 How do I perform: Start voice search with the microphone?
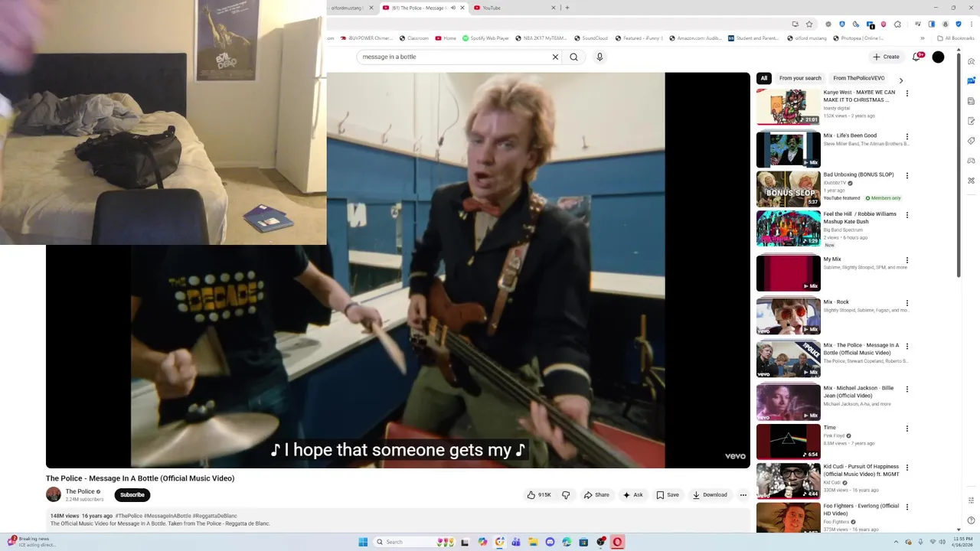[x=599, y=57]
